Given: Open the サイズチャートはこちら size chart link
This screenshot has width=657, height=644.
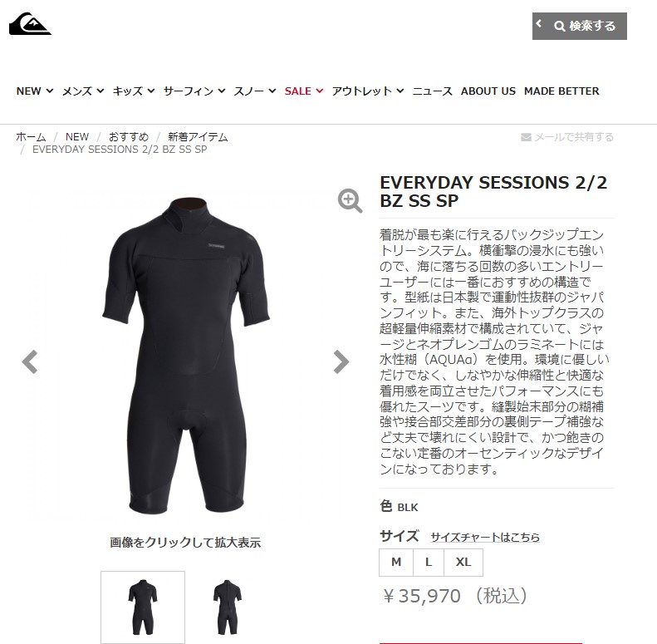Looking at the screenshot, I should [x=485, y=537].
